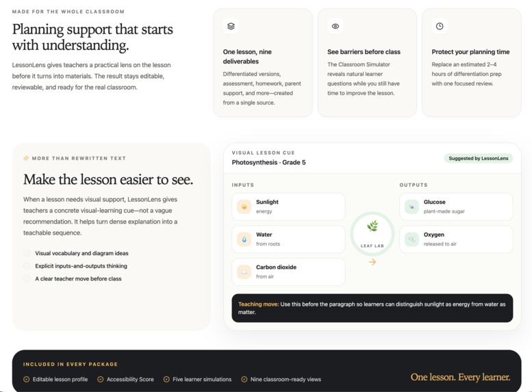
Task: Click Nine classroom-ready views text
Action: pyautogui.click(x=286, y=380)
